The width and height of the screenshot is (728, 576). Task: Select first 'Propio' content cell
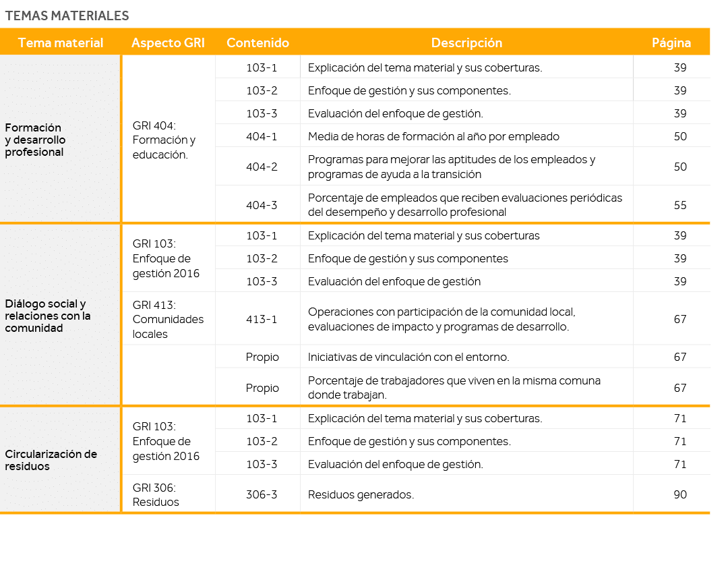point(258,357)
